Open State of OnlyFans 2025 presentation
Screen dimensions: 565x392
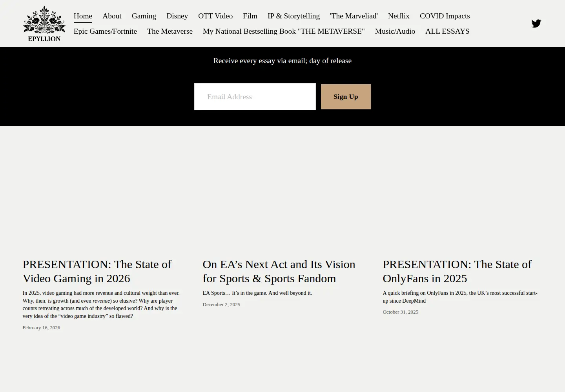[x=457, y=271]
